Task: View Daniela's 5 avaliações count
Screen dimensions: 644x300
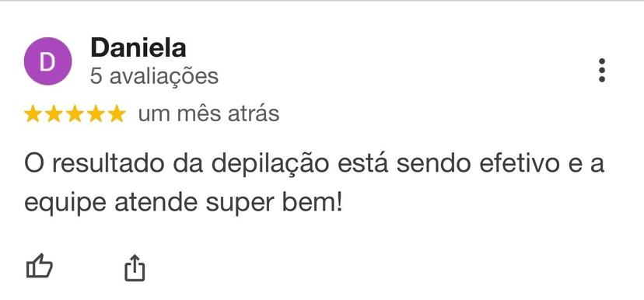Action: coord(154,76)
